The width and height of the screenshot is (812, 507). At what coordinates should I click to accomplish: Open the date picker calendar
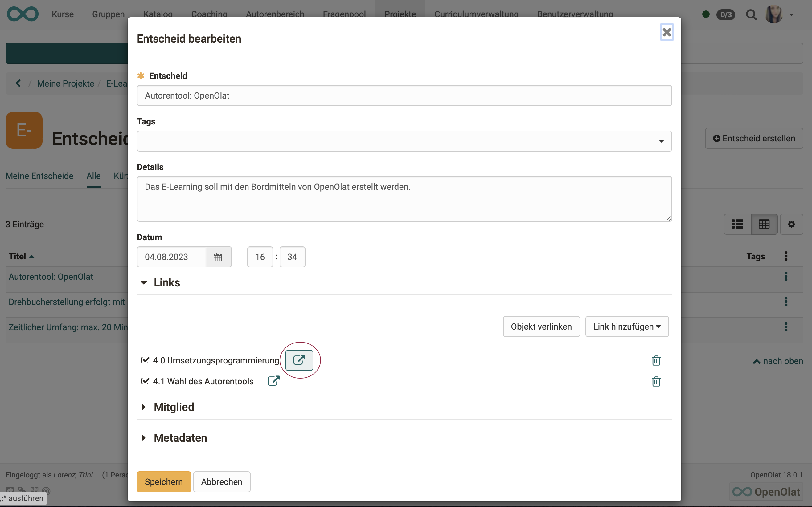click(x=218, y=257)
